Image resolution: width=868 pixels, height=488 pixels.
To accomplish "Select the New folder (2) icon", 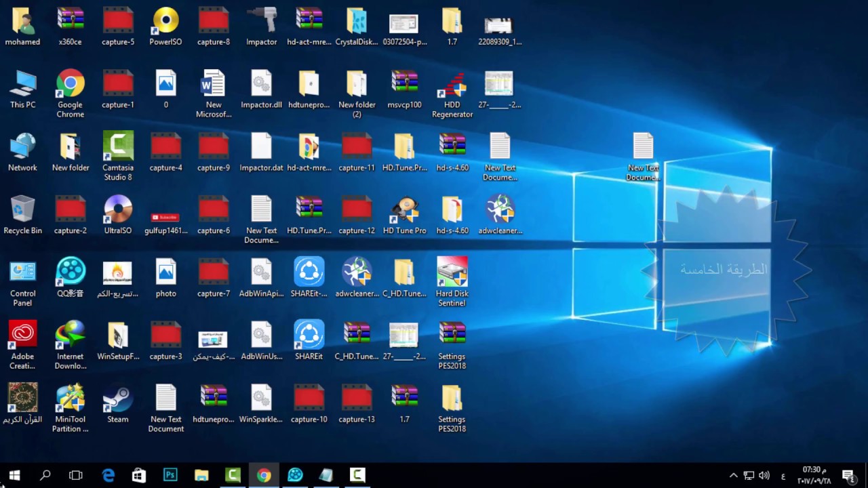I will tap(357, 93).
